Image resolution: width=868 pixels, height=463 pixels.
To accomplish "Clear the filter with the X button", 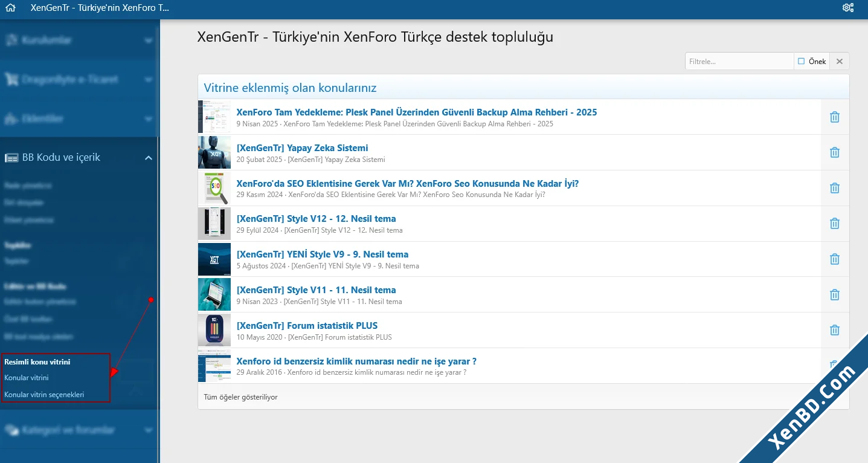I will tap(839, 61).
